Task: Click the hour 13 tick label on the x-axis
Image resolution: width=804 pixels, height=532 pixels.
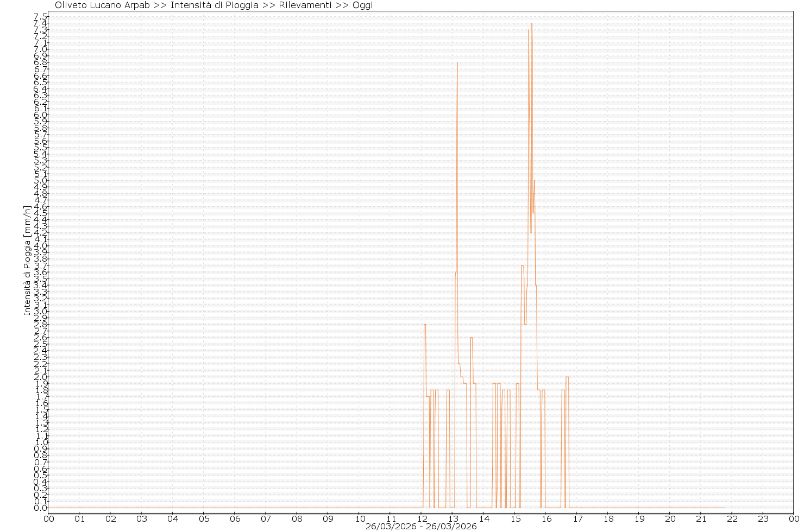Action: [453, 518]
